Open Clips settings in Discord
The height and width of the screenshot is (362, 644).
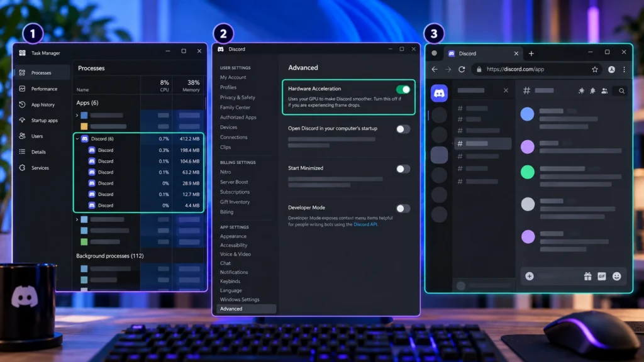[x=226, y=147]
